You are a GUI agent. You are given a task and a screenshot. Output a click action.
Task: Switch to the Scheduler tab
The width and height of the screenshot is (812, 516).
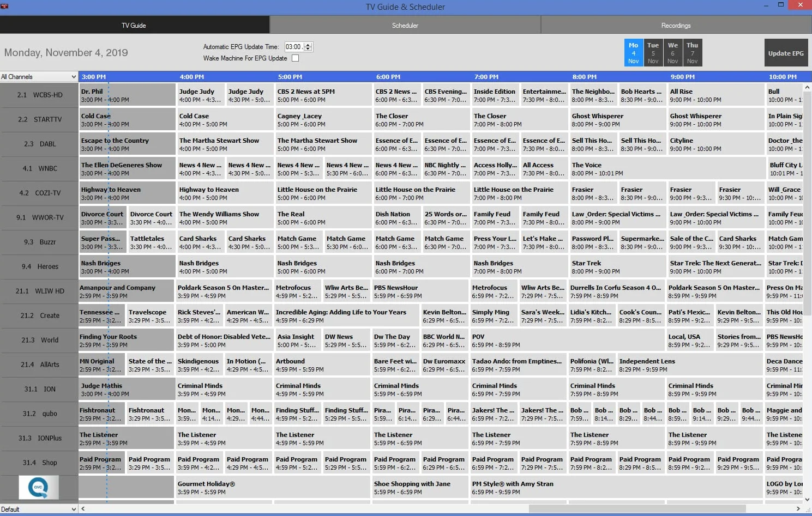click(405, 25)
